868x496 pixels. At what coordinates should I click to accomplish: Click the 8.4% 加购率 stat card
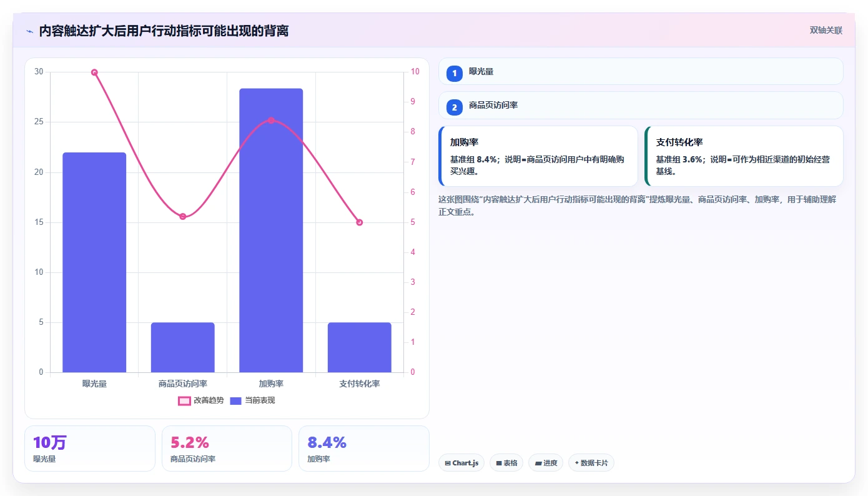point(364,449)
